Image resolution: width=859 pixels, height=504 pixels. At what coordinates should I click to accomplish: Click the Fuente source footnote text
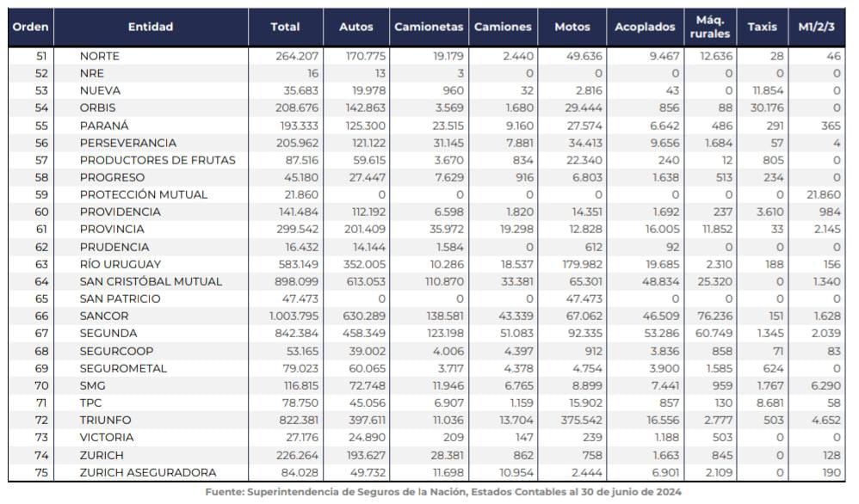coord(443,492)
